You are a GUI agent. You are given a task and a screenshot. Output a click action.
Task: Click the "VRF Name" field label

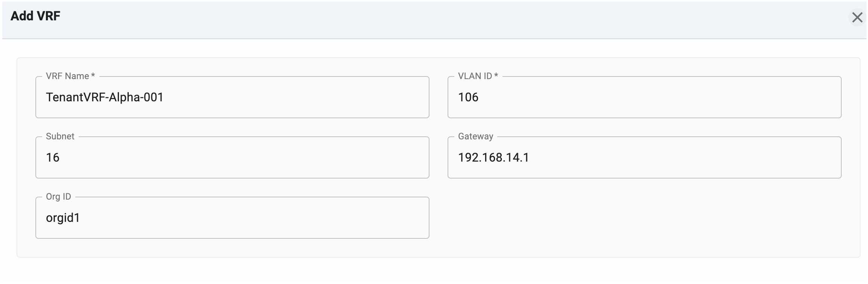coord(67,76)
